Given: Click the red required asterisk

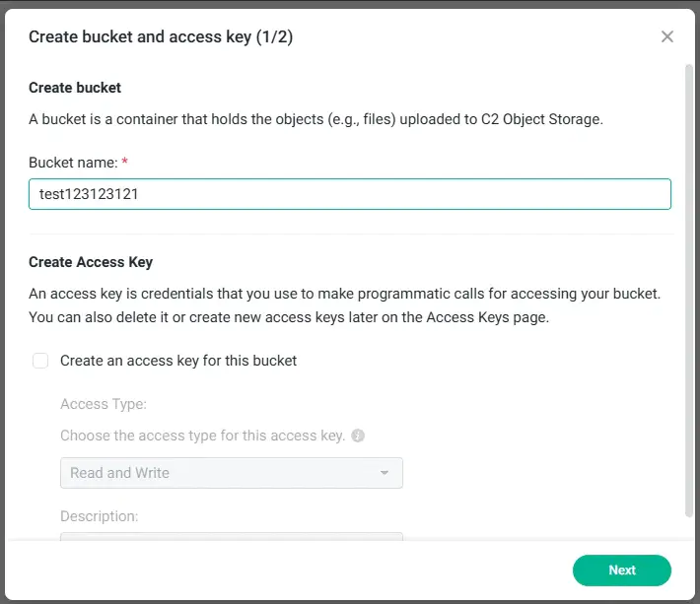Looking at the screenshot, I should pos(124,160).
